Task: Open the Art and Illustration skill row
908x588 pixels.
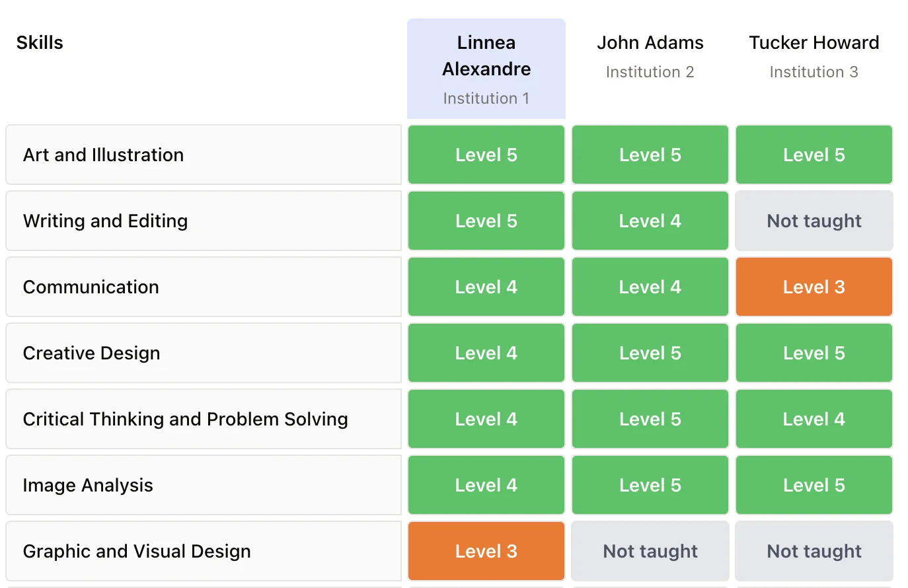Action: coord(204,155)
